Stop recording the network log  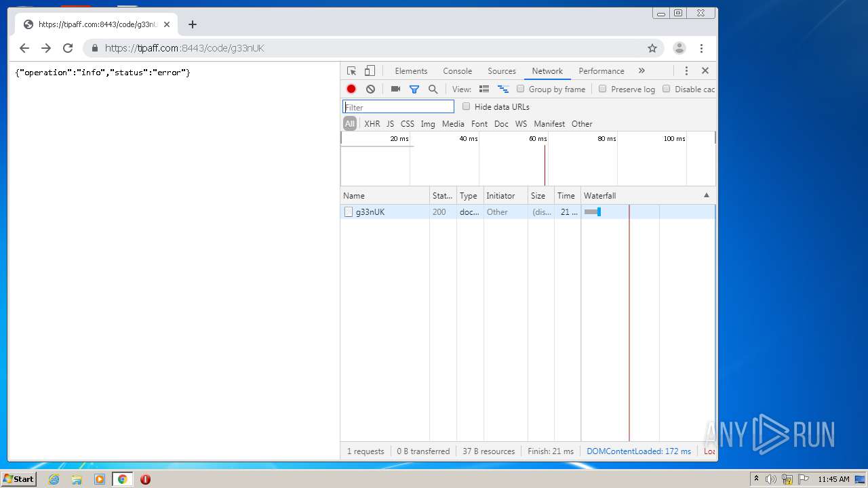click(351, 89)
